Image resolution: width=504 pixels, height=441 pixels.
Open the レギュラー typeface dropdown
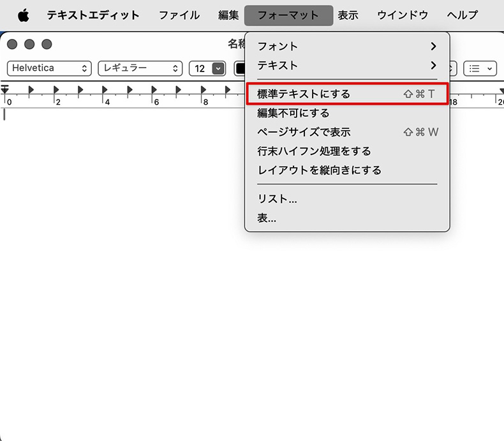140,68
